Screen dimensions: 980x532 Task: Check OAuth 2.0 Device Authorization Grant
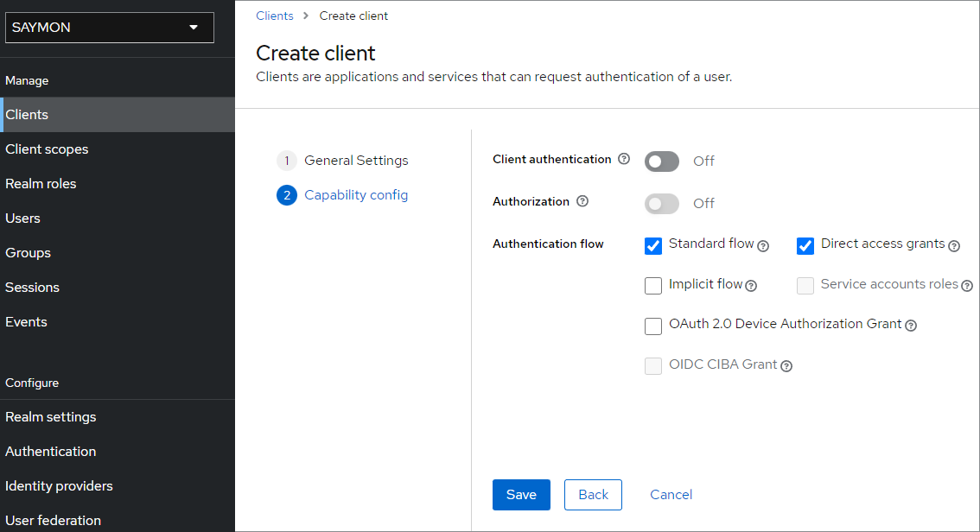pos(653,326)
